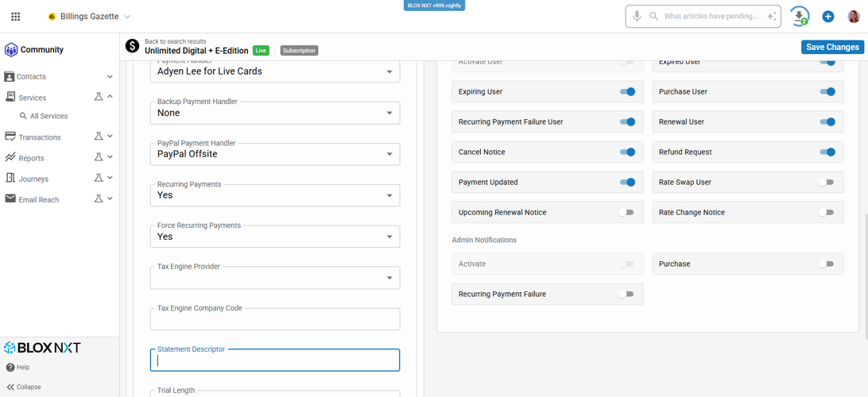
Task: Open the Tax Engine Provider dropdown
Action: pyautogui.click(x=274, y=278)
